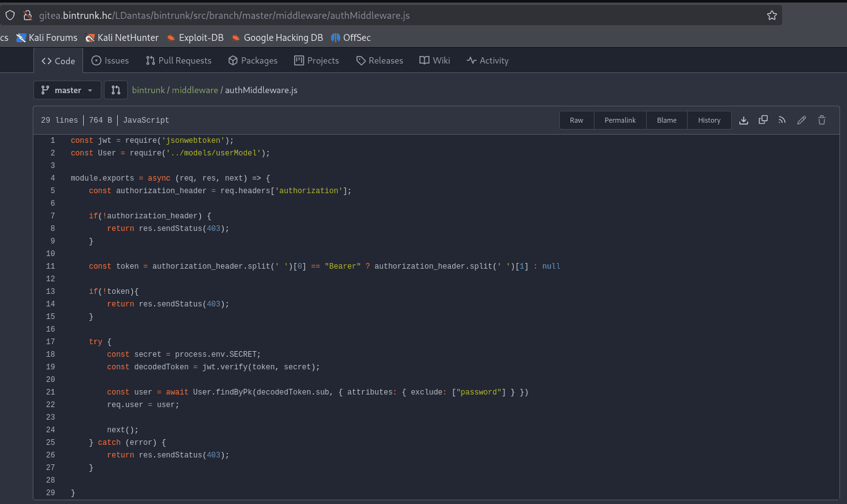Open Blame view for file

pos(666,120)
